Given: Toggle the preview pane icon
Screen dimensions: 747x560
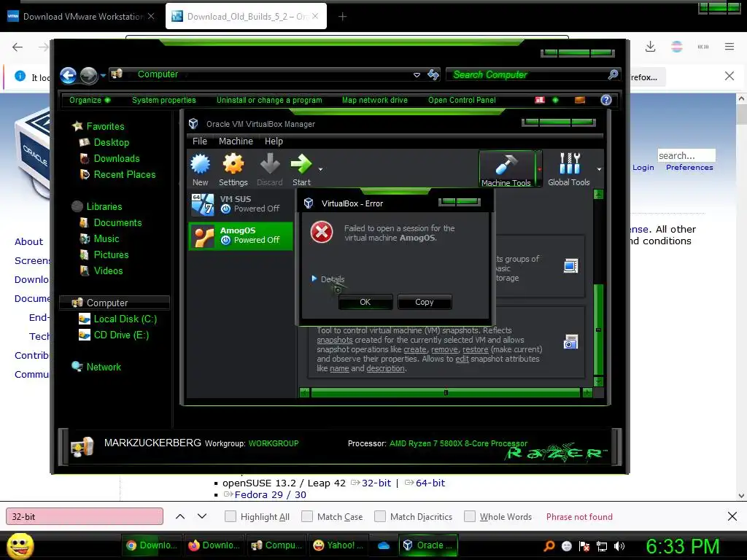Looking at the screenshot, I should [x=580, y=100].
